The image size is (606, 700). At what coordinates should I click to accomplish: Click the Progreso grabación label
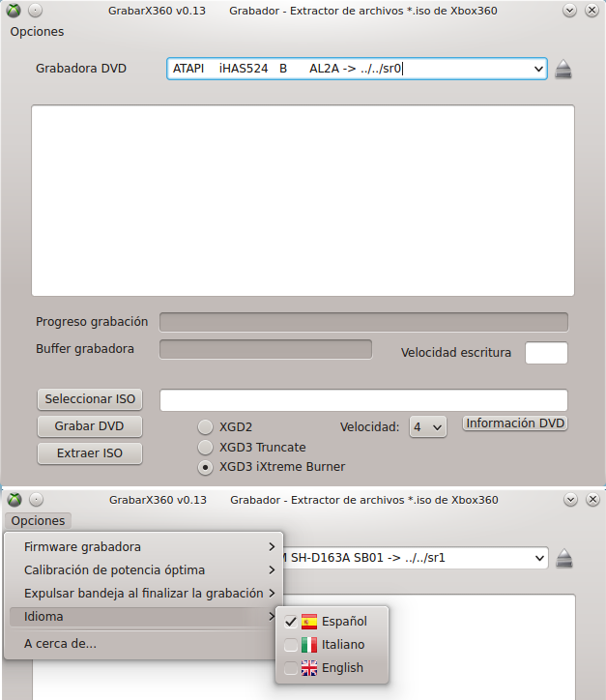92,322
